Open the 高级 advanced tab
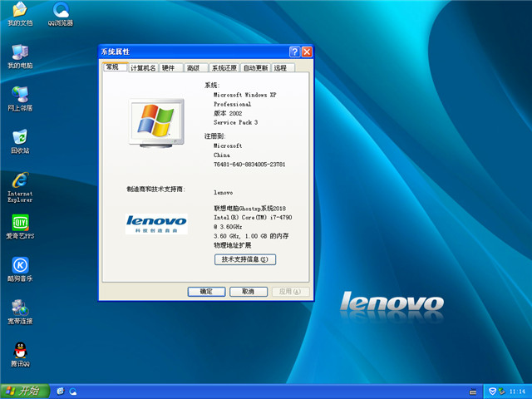 point(193,67)
